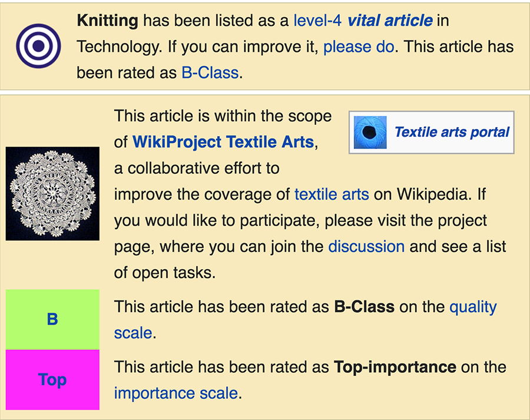Visit the WikiProject Textile Arts link
The width and height of the screenshot is (530, 420).
tap(223, 142)
